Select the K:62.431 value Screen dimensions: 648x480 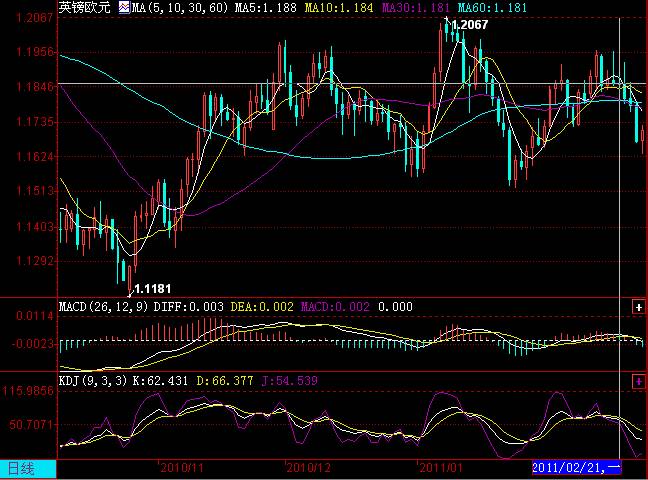(160, 381)
